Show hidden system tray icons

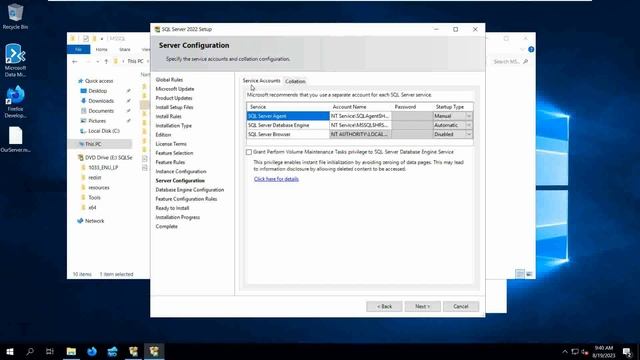[565, 351]
